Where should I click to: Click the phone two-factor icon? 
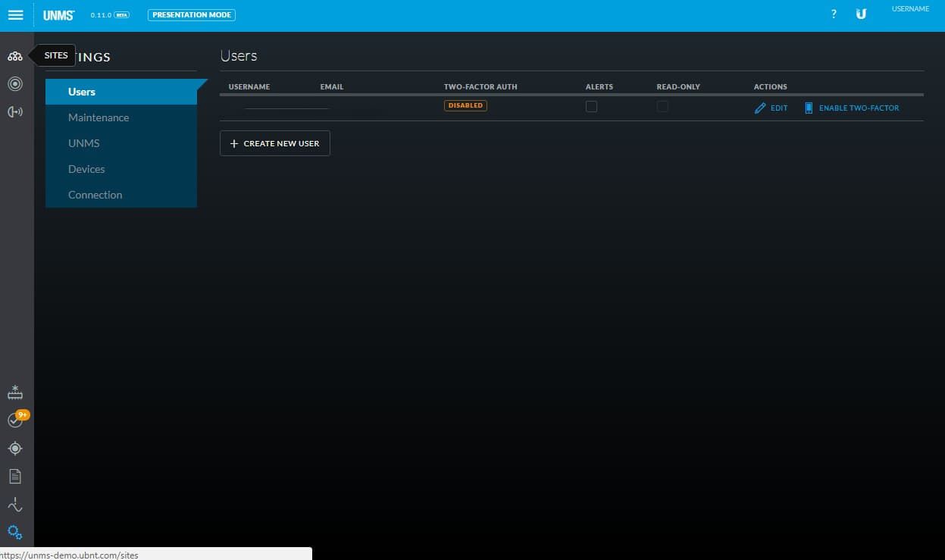[x=809, y=108]
